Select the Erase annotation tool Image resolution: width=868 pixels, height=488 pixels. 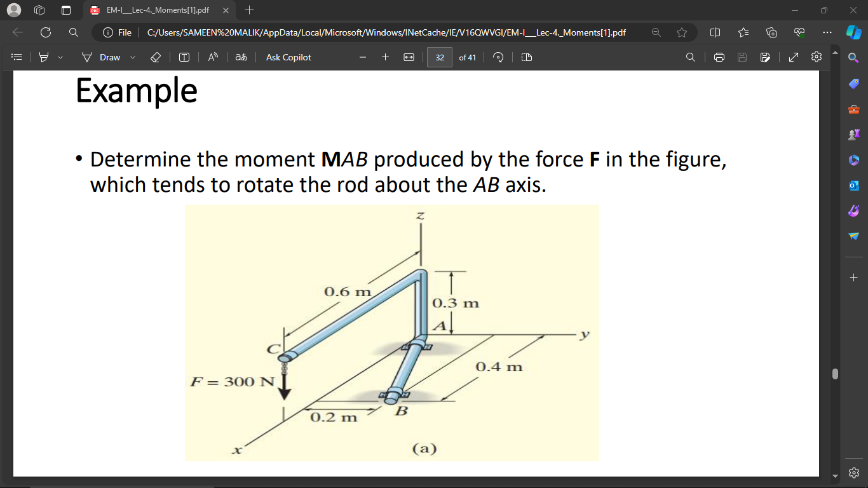click(155, 57)
